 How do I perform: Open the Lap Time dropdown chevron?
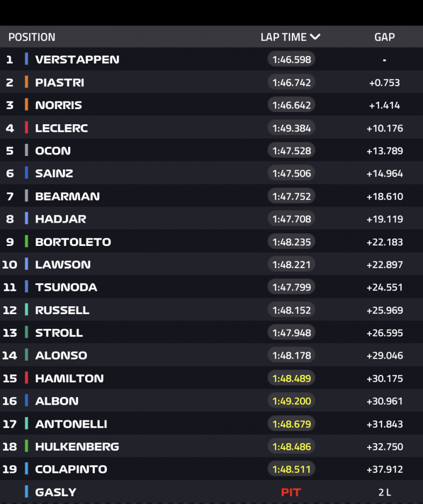[x=315, y=37]
